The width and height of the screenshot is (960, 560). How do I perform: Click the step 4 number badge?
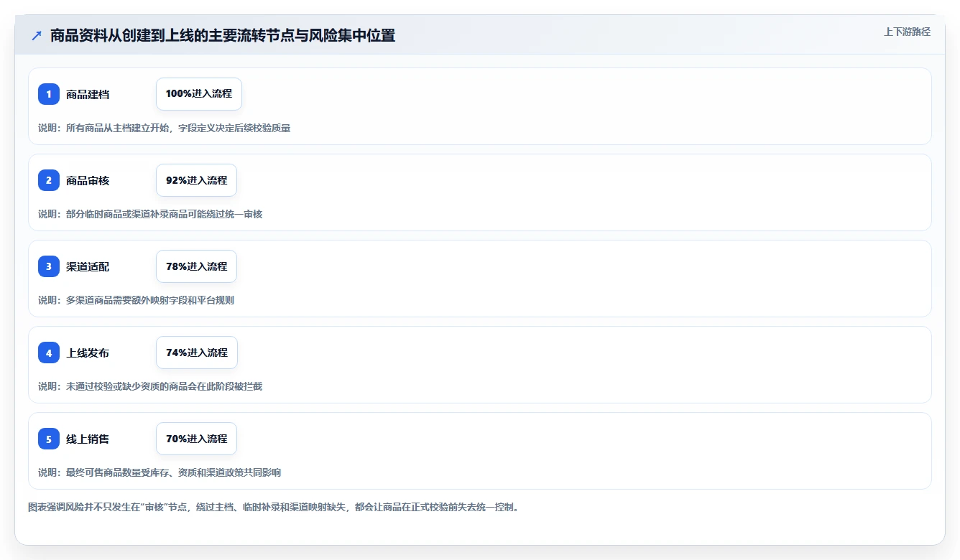point(49,353)
